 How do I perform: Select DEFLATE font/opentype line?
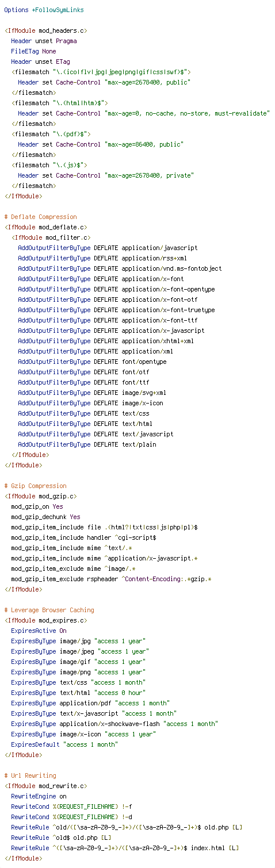[x=92, y=362]
